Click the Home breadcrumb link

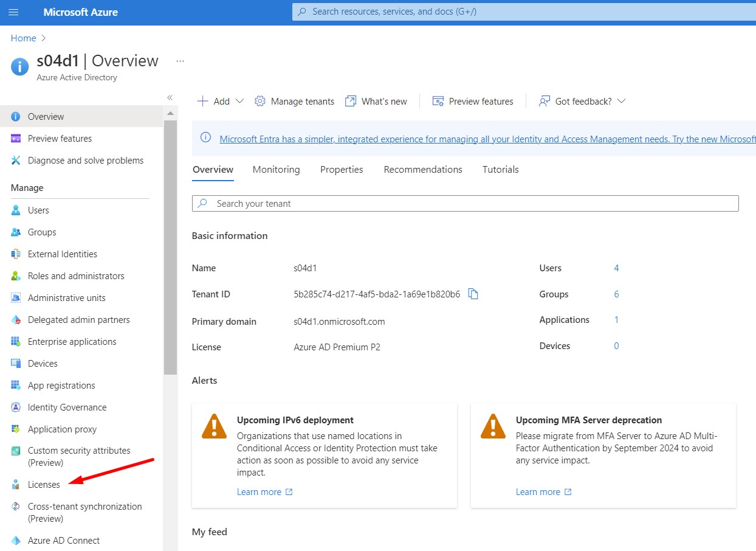[23, 38]
